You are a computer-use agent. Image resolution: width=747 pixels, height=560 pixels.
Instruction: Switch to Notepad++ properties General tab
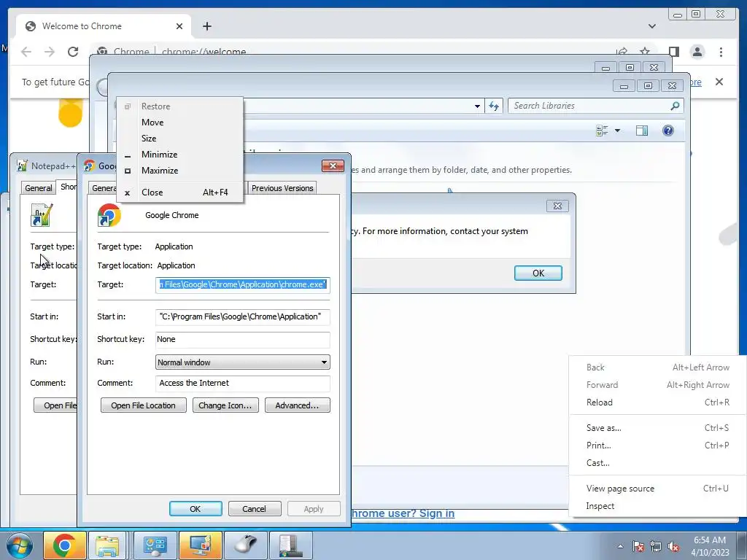click(39, 188)
